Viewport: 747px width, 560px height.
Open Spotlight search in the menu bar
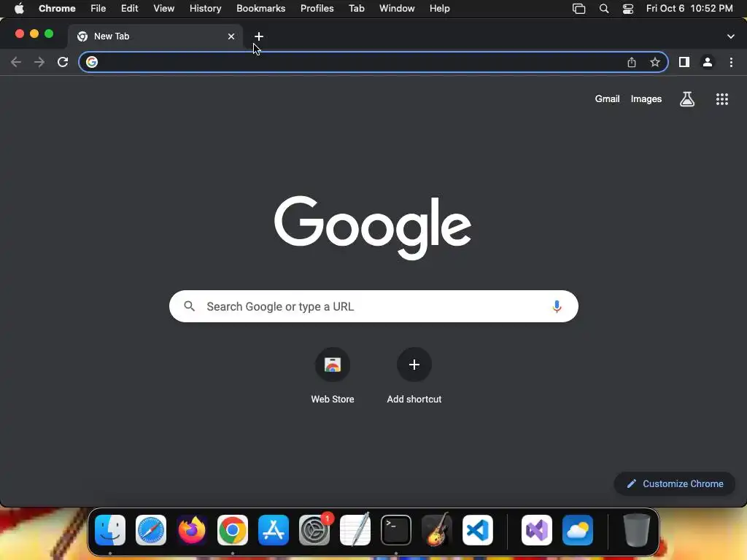pos(604,8)
